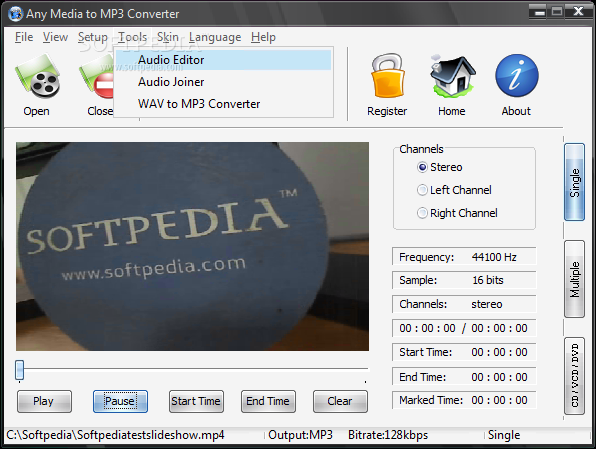Click the Clear button

click(340, 401)
